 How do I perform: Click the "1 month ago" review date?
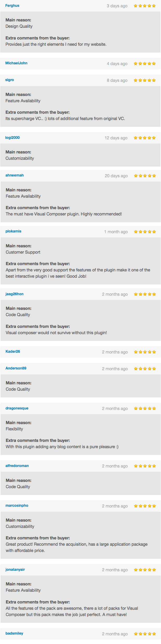tap(116, 232)
